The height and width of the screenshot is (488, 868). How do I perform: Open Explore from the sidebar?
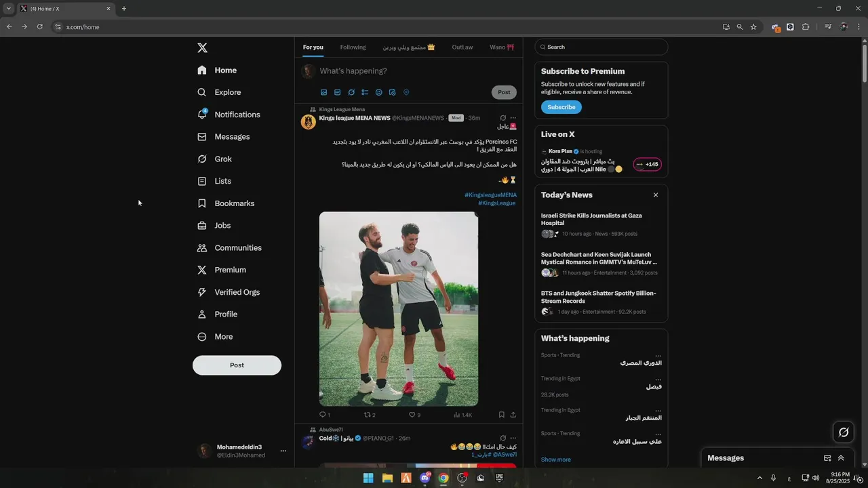[x=219, y=92]
